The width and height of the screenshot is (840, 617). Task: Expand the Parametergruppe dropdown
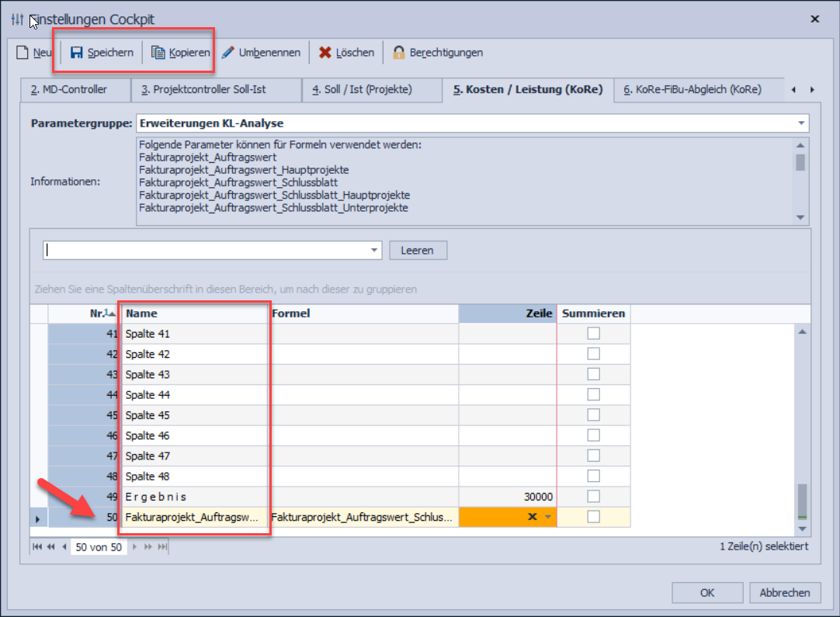tap(800, 123)
